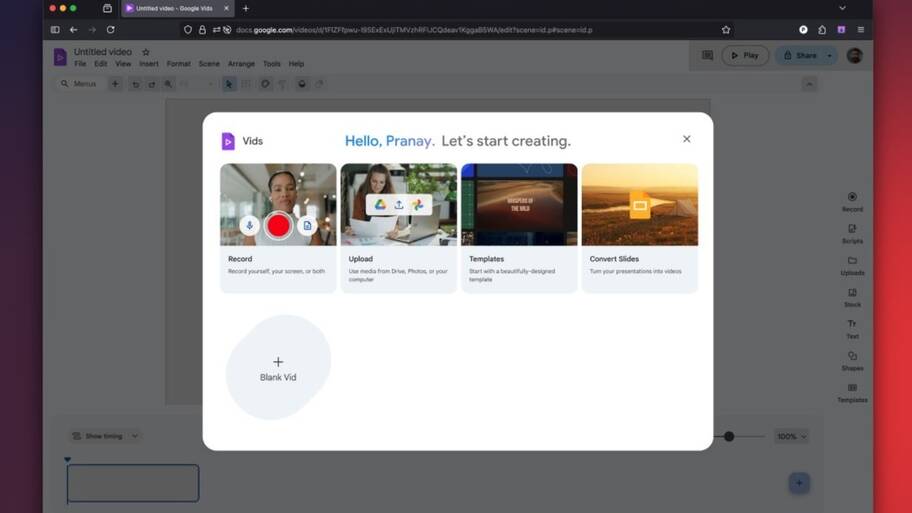This screenshot has height=513, width=912.
Task: Open the Text side panel
Action: (852, 329)
